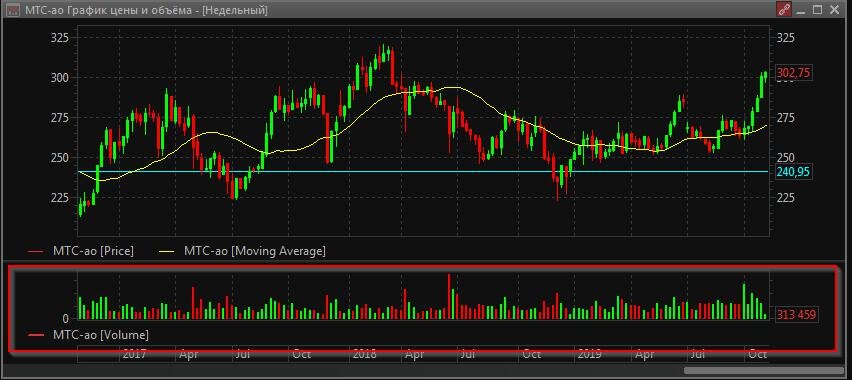Click the yellow line swatch beside [Moving Average]
The image size is (852, 380).
click(x=166, y=251)
